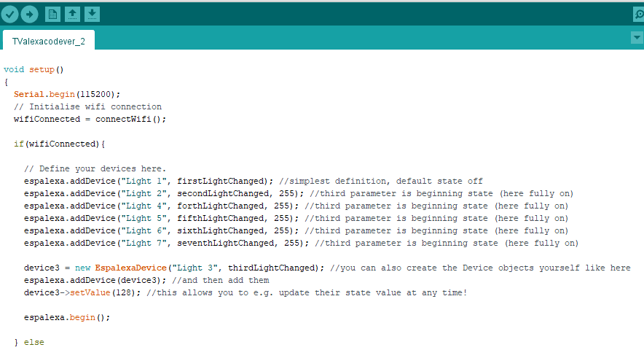Click the else keyword at the bottom
The width and height of the screenshot is (644, 350).
pyautogui.click(x=34, y=342)
